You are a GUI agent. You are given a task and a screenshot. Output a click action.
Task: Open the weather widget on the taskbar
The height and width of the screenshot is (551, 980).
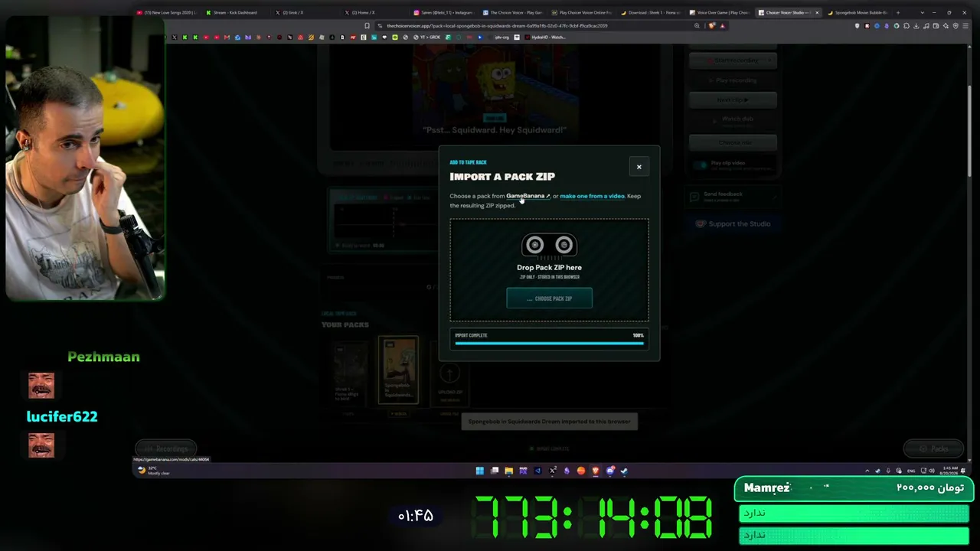click(x=154, y=471)
